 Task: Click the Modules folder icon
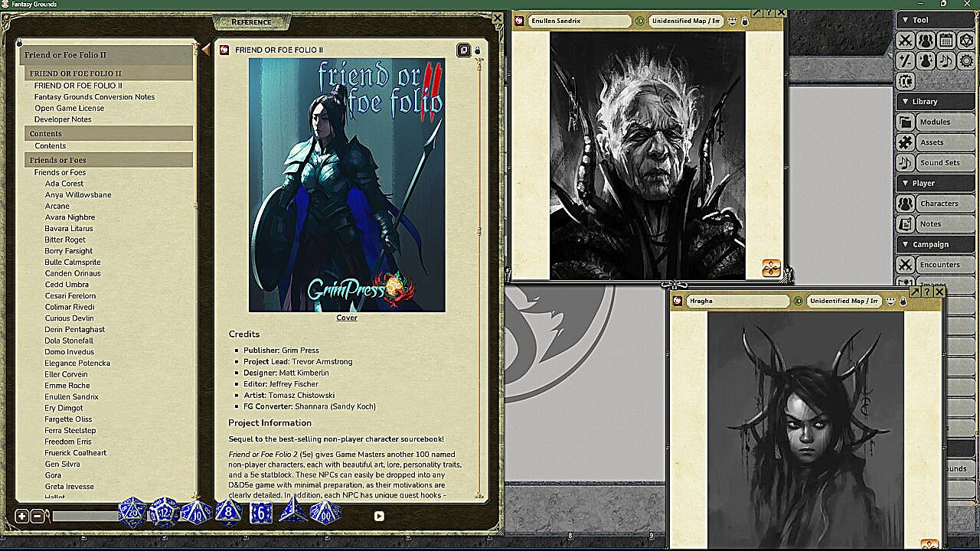tap(906, 122)
